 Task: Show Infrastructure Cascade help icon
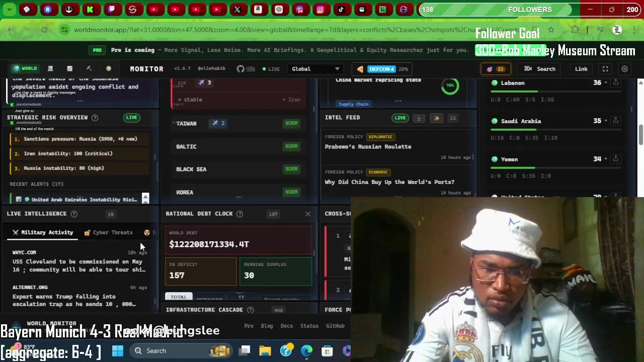coord(251,310)
